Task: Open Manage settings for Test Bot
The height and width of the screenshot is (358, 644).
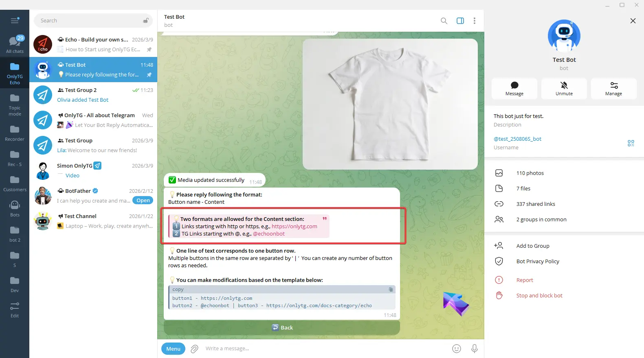Action: coord(613,88)
